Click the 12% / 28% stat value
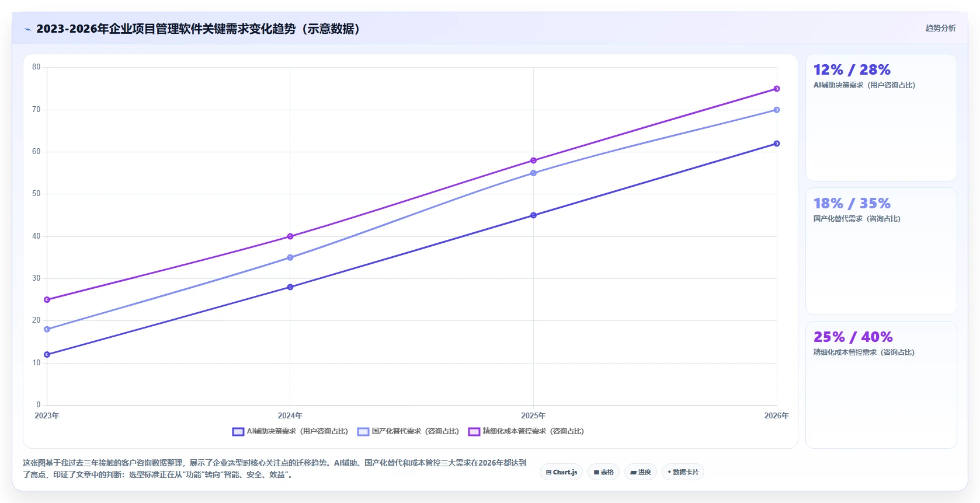 [852, 70]
